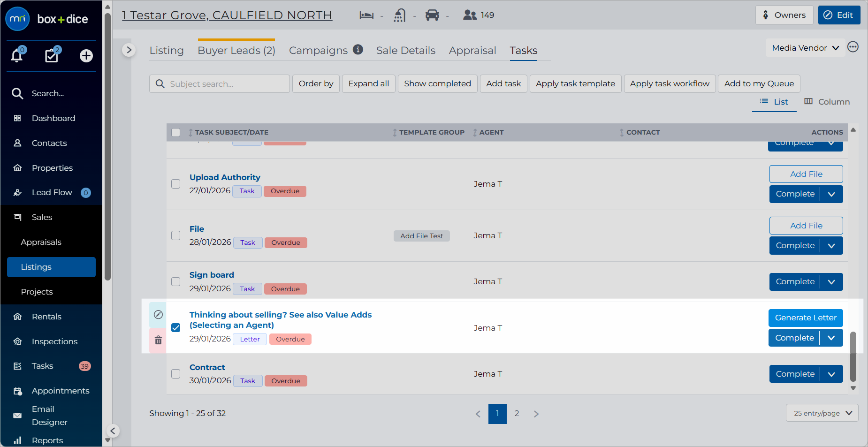Click the trash delete icon on selected task

(159, 340)
